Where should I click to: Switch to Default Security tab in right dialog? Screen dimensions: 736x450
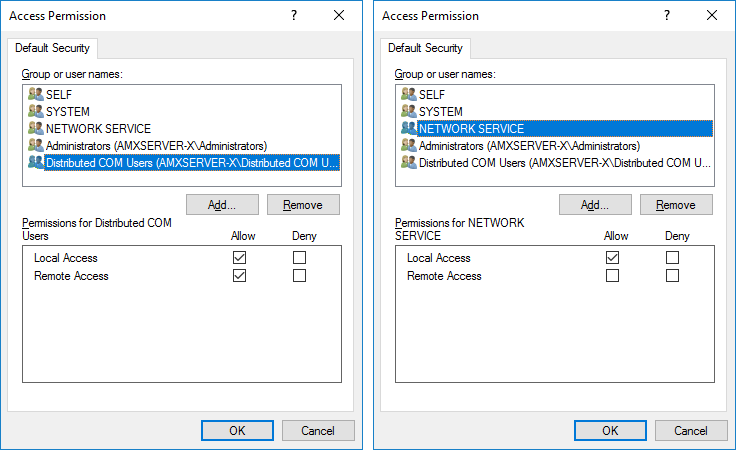point(425,48)
